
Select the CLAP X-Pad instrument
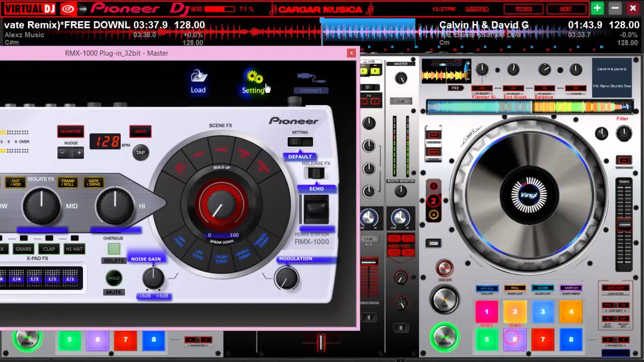(x=49, y=249)
